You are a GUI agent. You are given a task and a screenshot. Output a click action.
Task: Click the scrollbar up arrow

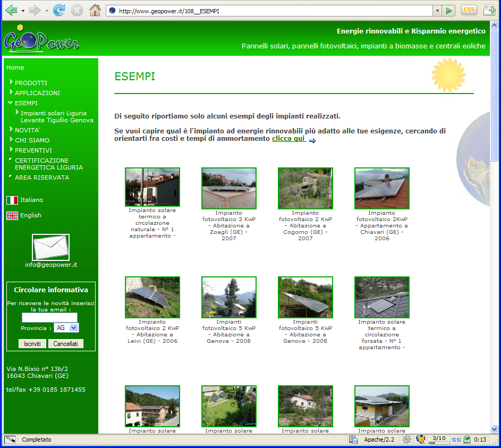[494, 26]
